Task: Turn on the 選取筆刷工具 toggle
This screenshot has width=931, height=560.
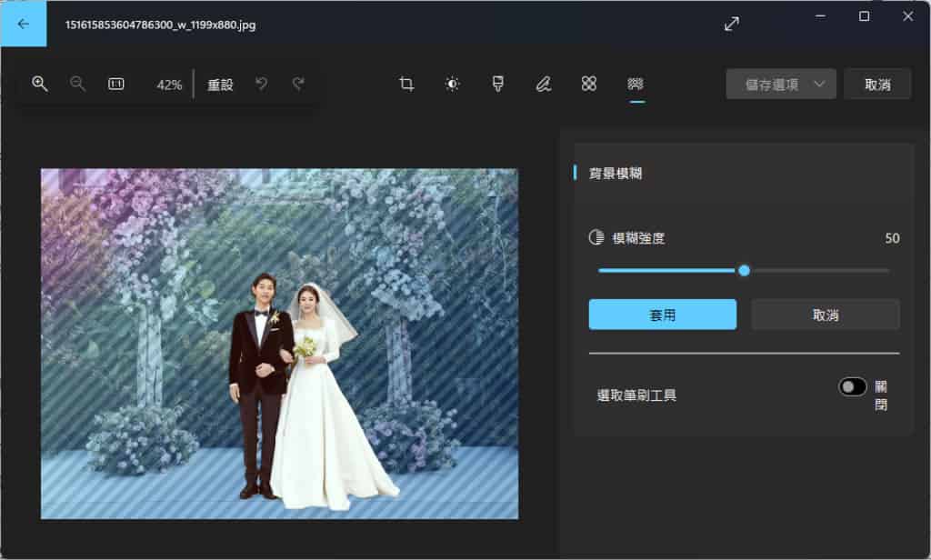Action: tap(853, 387)
